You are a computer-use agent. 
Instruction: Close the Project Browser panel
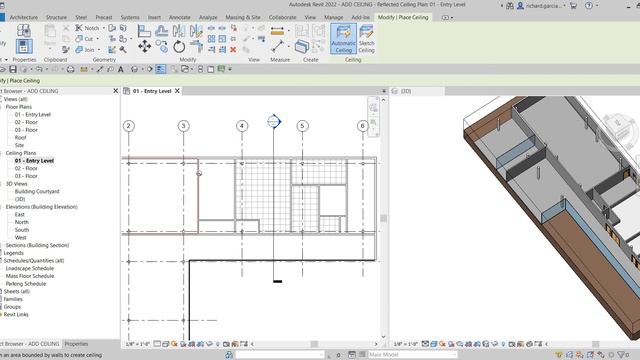click(x=116, y=91)
